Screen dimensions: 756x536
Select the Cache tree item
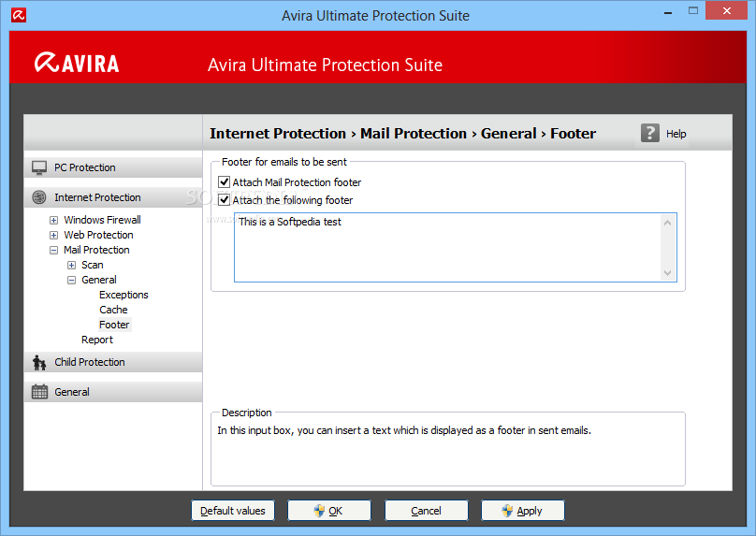[x=113, y=310]
